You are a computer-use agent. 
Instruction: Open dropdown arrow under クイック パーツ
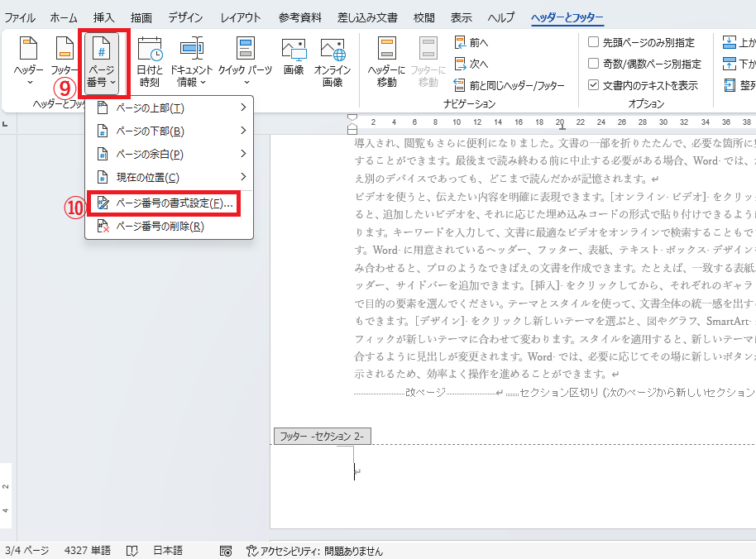point(246,83)
